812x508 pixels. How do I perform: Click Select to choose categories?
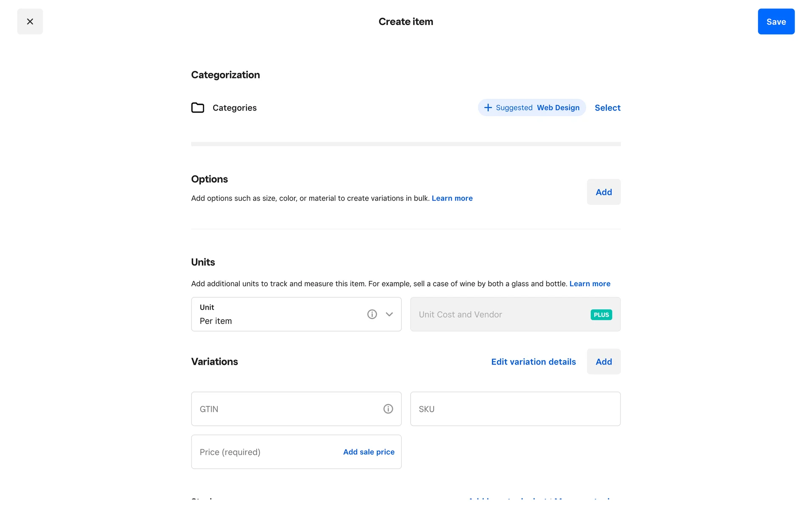[607, 108]
